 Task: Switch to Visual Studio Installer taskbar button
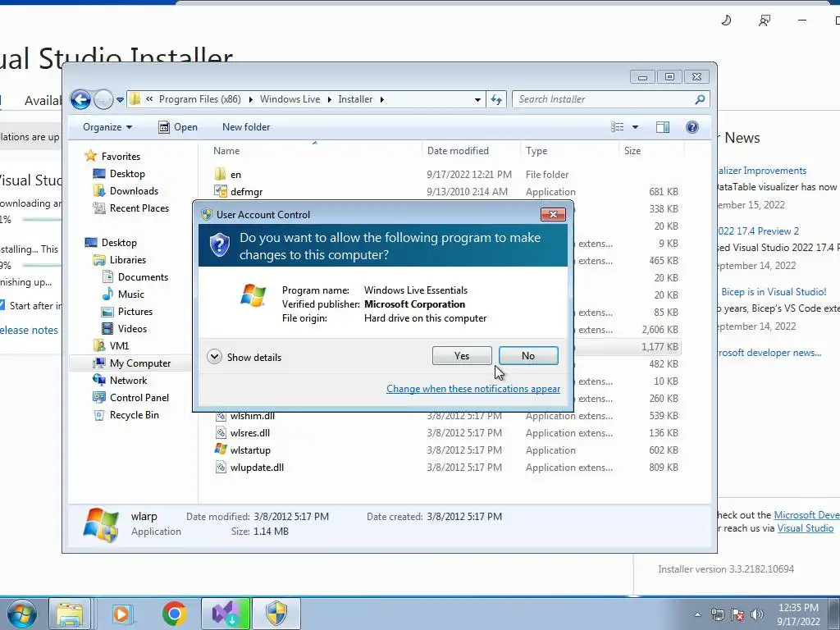(225, 614)
